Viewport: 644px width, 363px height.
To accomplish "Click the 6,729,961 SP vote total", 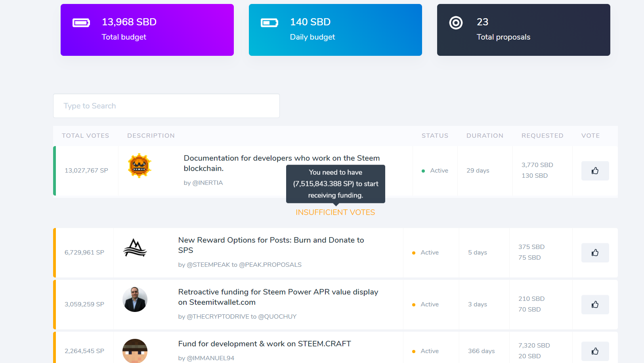I will tap(84, 253).
